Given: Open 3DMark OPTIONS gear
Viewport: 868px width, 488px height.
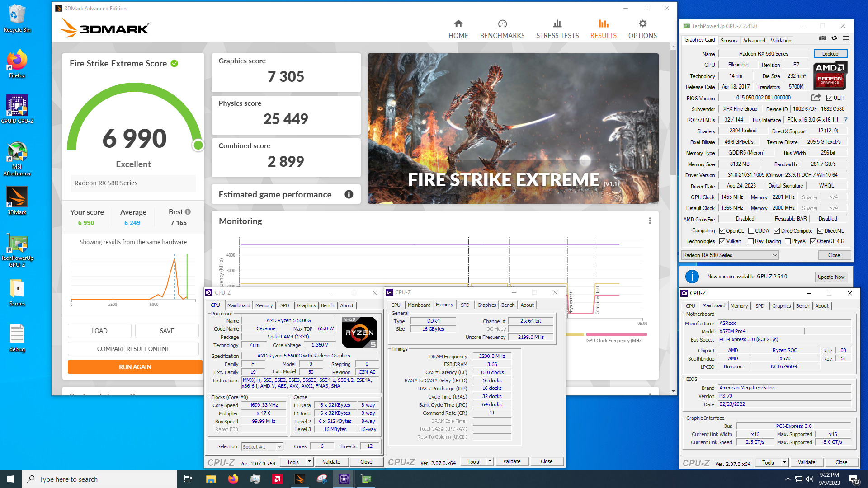Looking at the screenshot, I should point(642,23).
